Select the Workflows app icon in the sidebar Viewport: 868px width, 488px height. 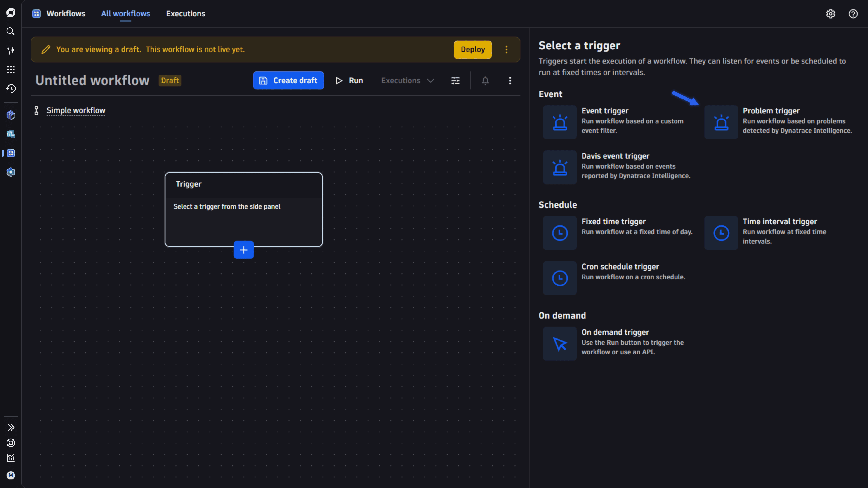pyautogui.click(x=11, y=153)
